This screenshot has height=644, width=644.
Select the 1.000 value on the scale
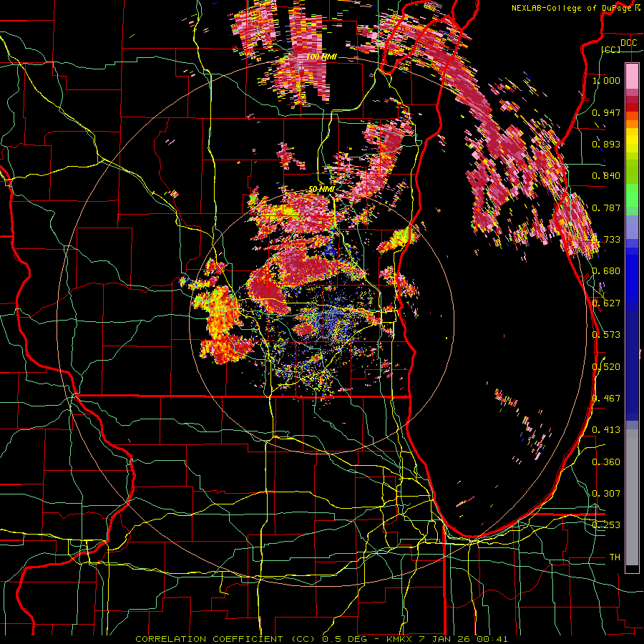606,80
